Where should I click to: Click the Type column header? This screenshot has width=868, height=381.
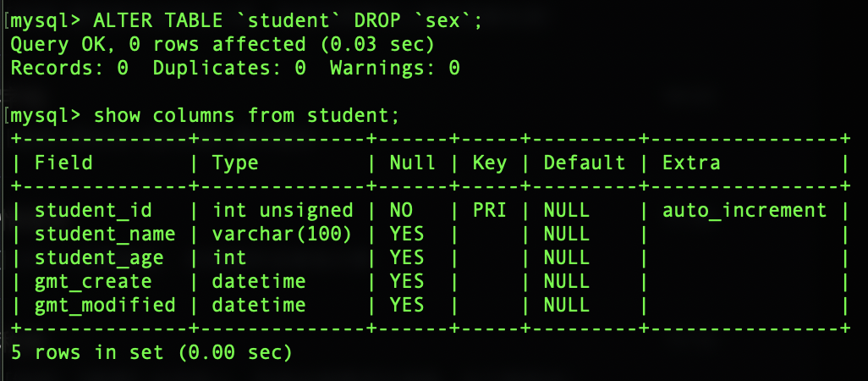(235, 163)
